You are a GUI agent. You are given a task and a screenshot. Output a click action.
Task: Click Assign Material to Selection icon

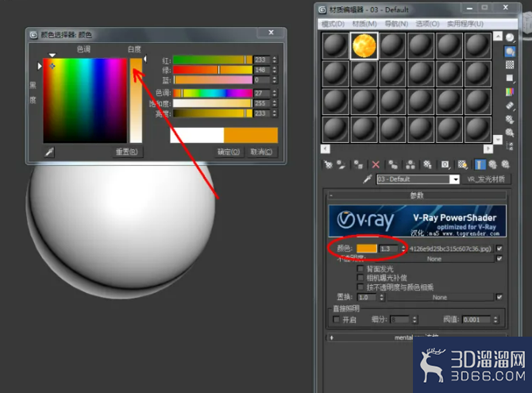358,164
